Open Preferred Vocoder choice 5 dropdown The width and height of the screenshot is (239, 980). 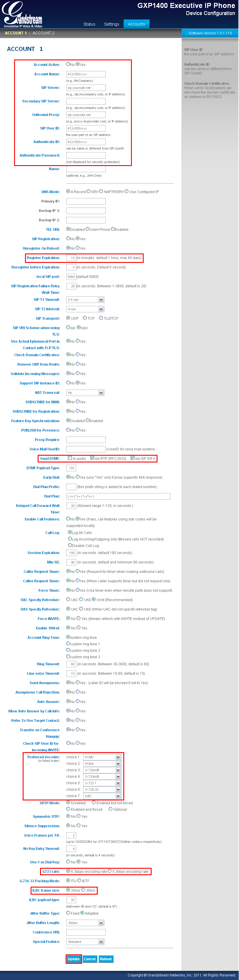102,783
